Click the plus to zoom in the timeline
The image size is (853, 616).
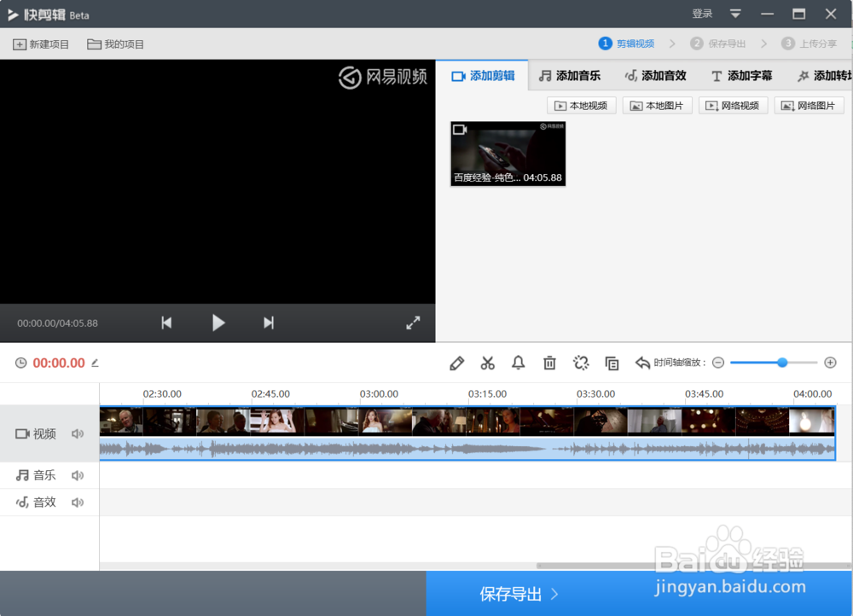pyautogui.click(x=830, y=362)
